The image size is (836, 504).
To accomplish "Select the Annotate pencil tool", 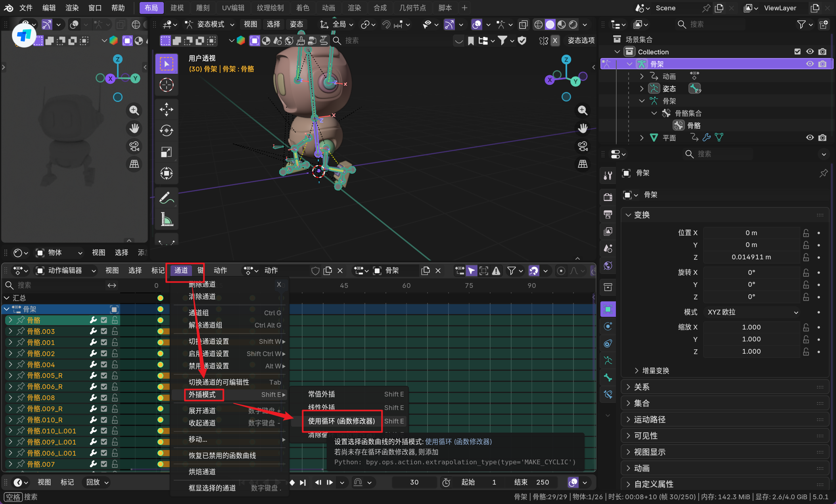I will (166, 197).
